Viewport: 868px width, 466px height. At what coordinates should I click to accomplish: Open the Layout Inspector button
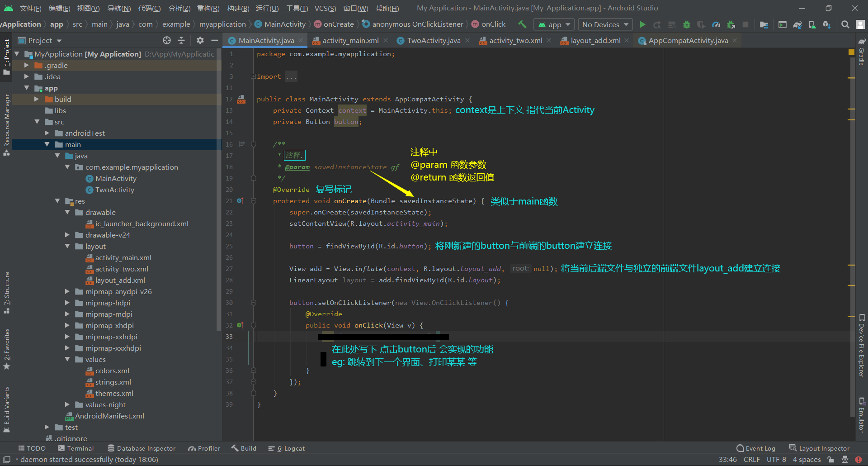(819, 448)
